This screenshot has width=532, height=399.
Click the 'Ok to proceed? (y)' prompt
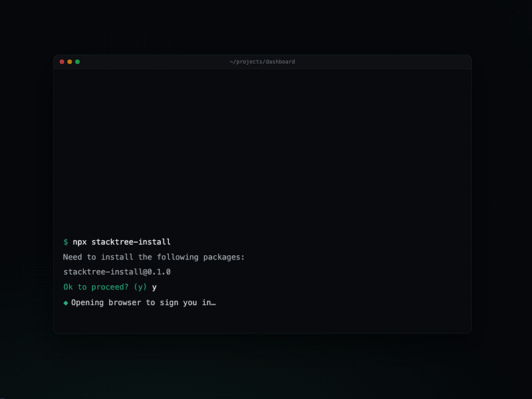[x=105, y=287]
